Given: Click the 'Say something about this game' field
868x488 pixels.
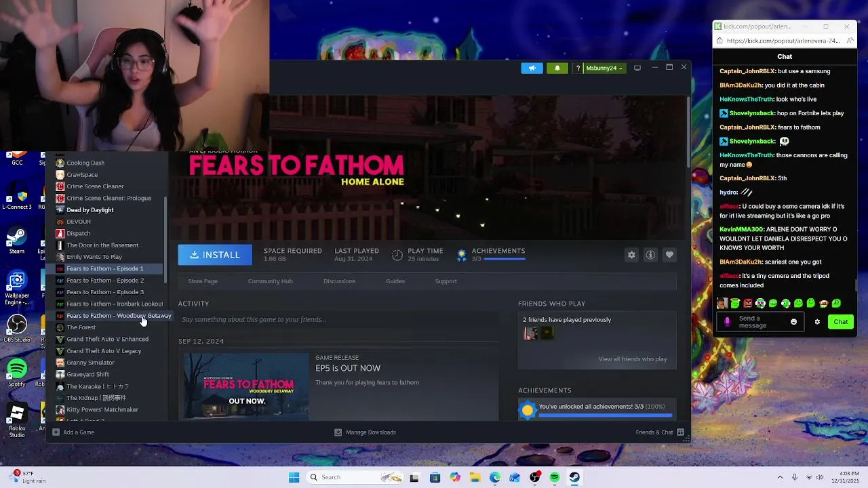Looking at the screenshot, I should tap(338, 319).
